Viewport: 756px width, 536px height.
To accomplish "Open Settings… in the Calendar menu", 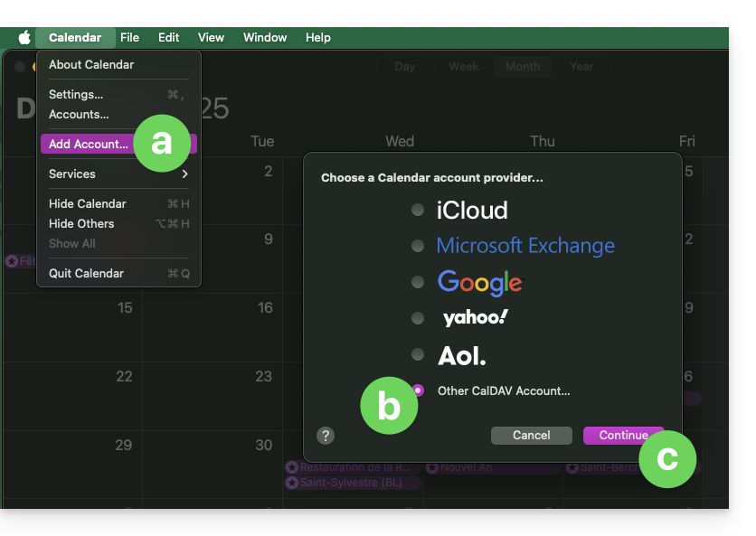I will pos(76,94).
